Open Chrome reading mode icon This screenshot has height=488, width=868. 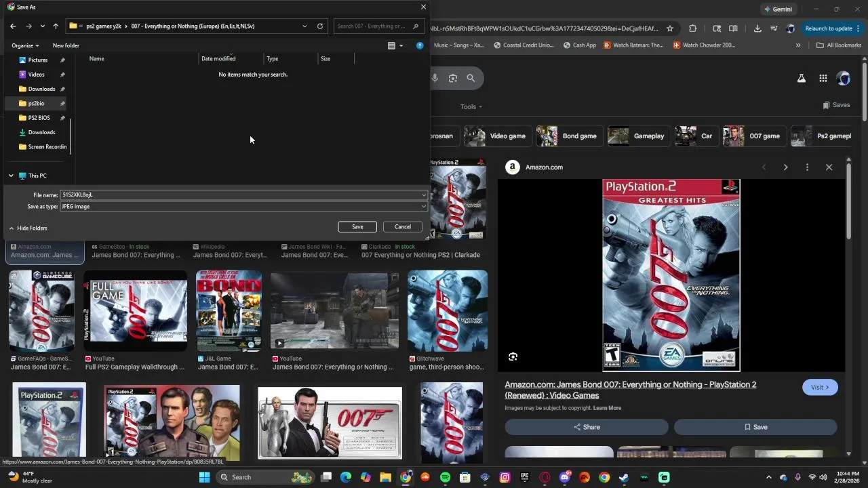click(733, 28)
